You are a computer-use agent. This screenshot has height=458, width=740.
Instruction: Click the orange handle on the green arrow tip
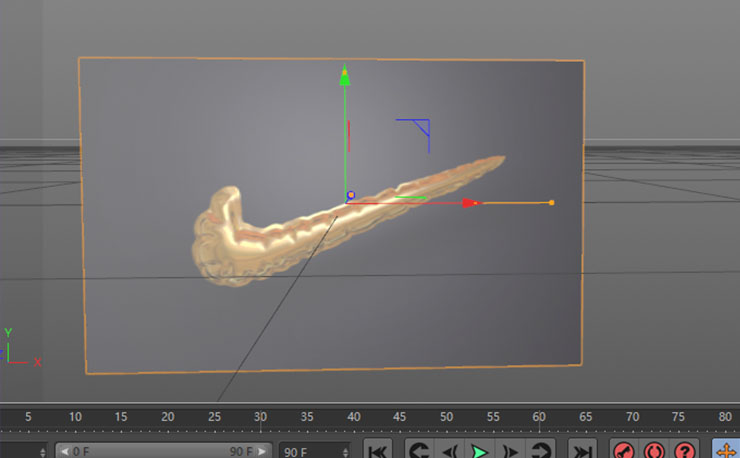click(x=345, y=72)
